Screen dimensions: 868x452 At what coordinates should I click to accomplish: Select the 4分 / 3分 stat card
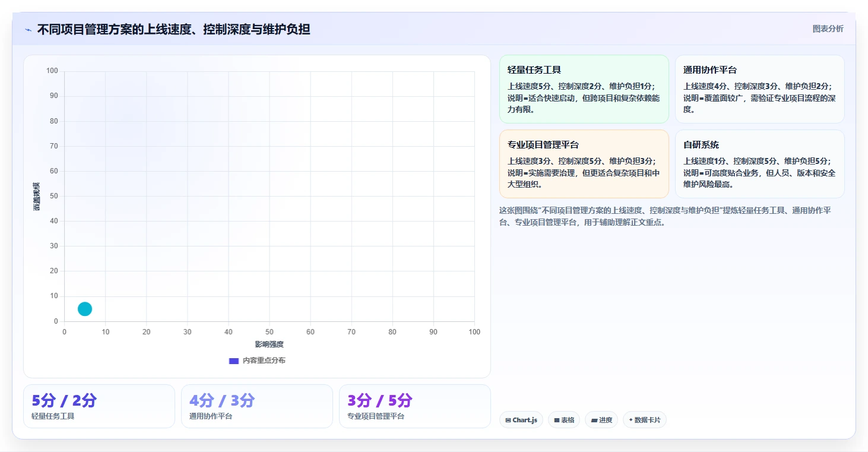257,406
